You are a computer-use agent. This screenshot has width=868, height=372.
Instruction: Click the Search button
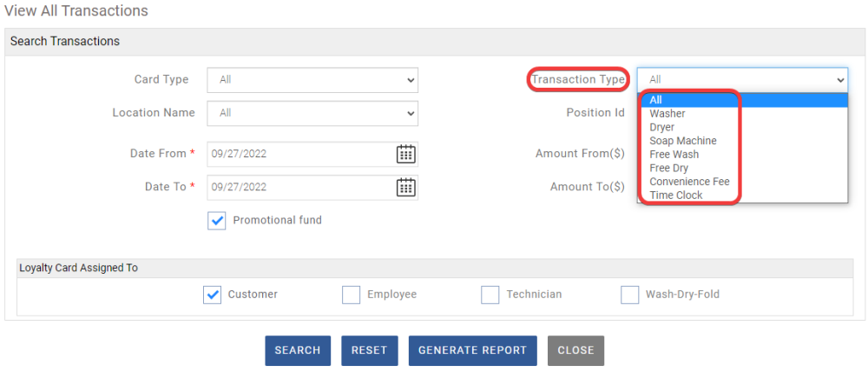point(298,350)
